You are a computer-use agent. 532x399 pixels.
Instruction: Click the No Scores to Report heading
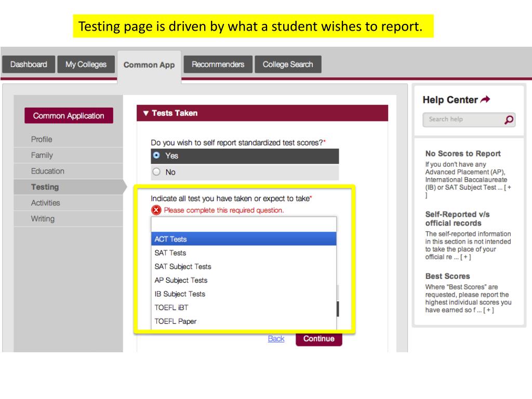pyautogui.click(x=463, y=153)
